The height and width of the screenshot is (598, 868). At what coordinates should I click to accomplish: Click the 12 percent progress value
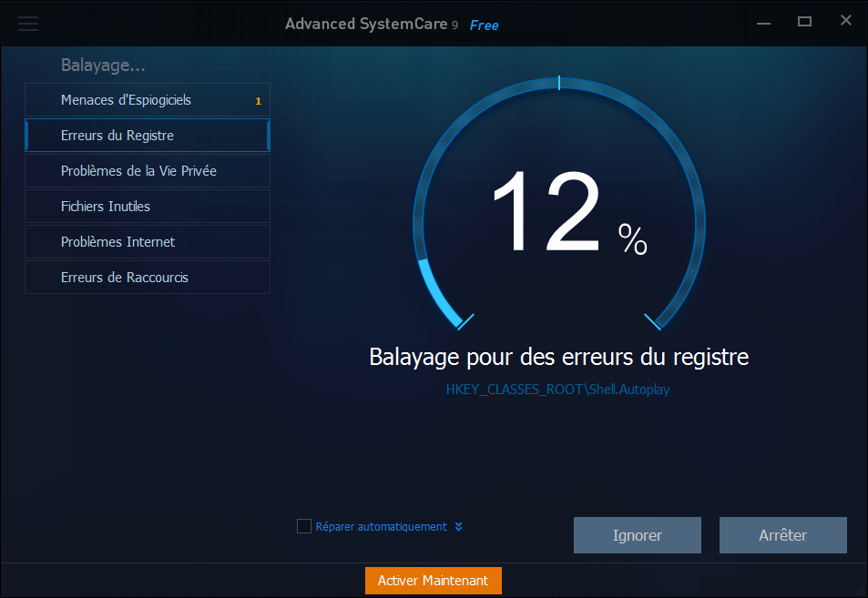(x=569, y=212)
